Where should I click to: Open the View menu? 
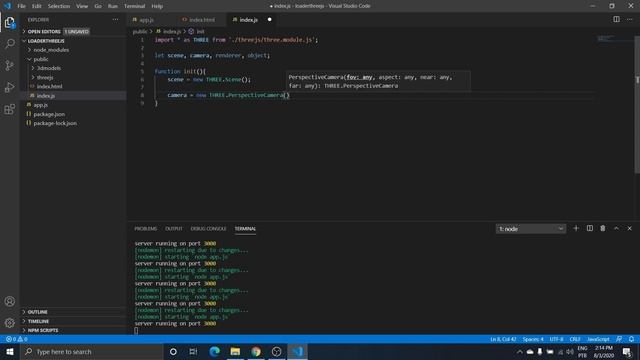[x=82, y=6]
